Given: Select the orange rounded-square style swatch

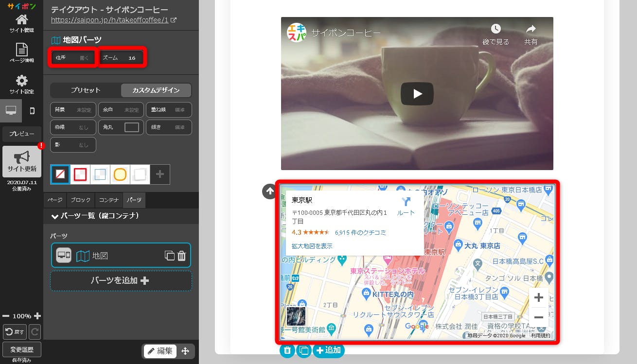Looking at the screenshot, I should (x=120, y=174).
